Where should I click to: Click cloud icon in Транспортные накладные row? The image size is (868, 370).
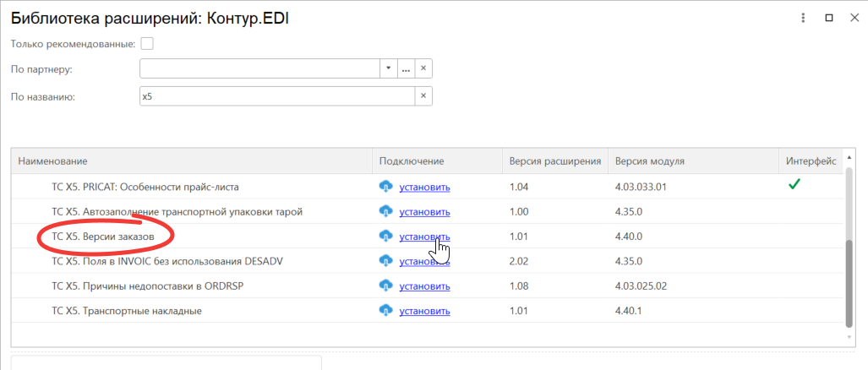(x=385, y=310)
